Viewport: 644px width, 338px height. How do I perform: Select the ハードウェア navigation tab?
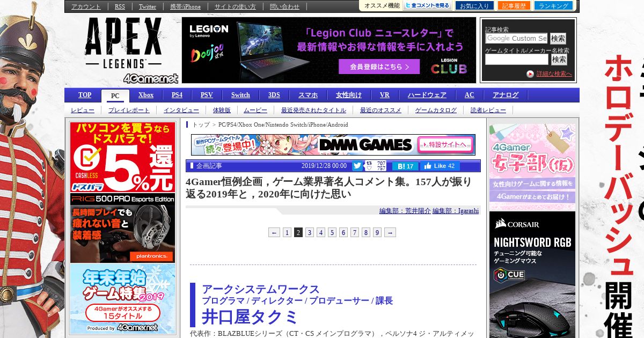[x=427, y=95]
